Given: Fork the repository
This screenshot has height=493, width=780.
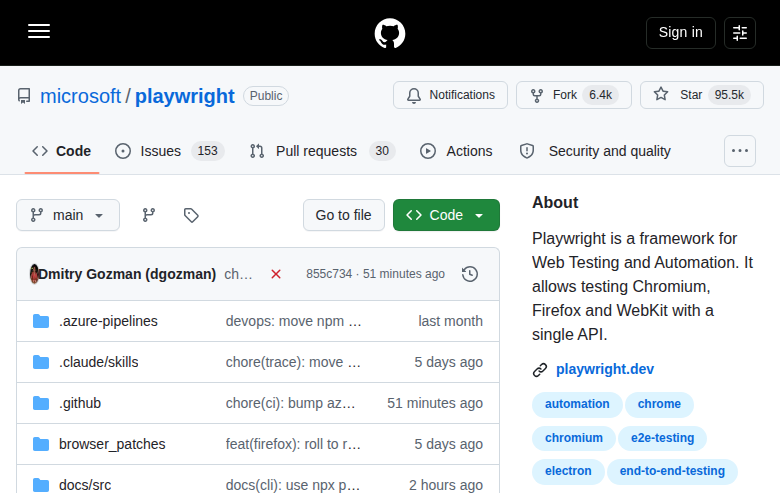Looking at the screenshot, I should 574,95.
